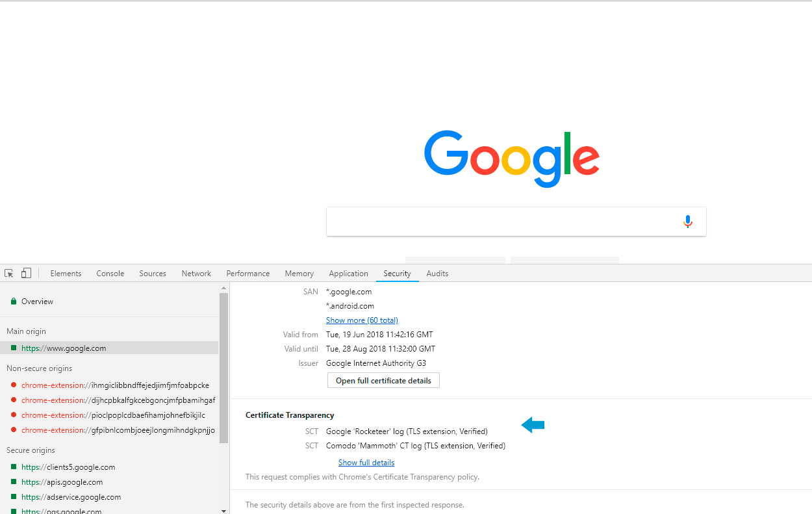Image resolution: width=812 pixels, height=514 pixels.
Task: Click the first inspected response note text
Action: tap(355, 505)
